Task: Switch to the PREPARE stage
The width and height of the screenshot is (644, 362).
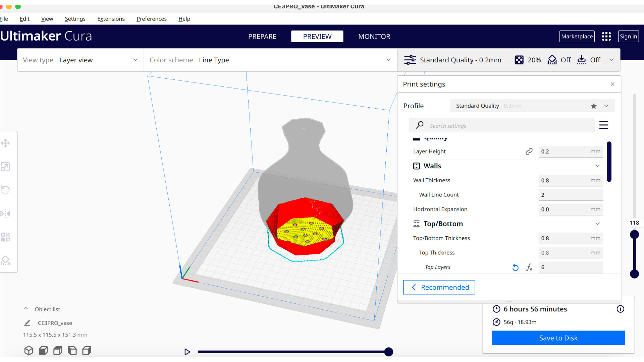Action: click(x=262, y=37)
